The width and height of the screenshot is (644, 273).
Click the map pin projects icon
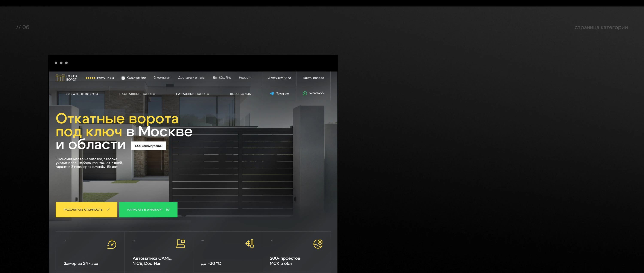[x=318, y=244]
